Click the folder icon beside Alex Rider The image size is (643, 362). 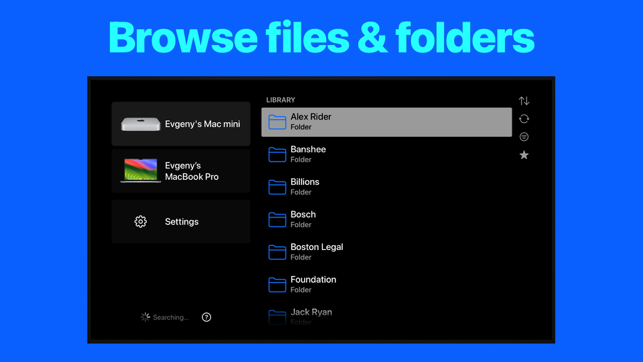click(277, 122)
